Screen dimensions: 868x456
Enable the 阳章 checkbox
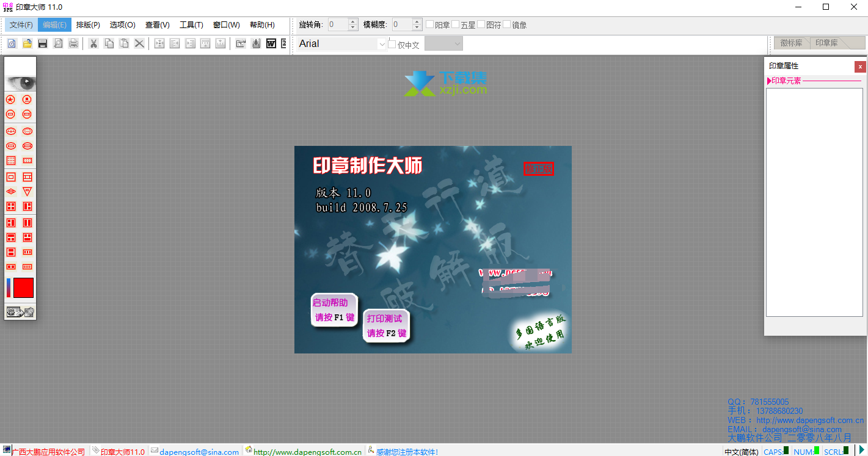click(430, 24)
